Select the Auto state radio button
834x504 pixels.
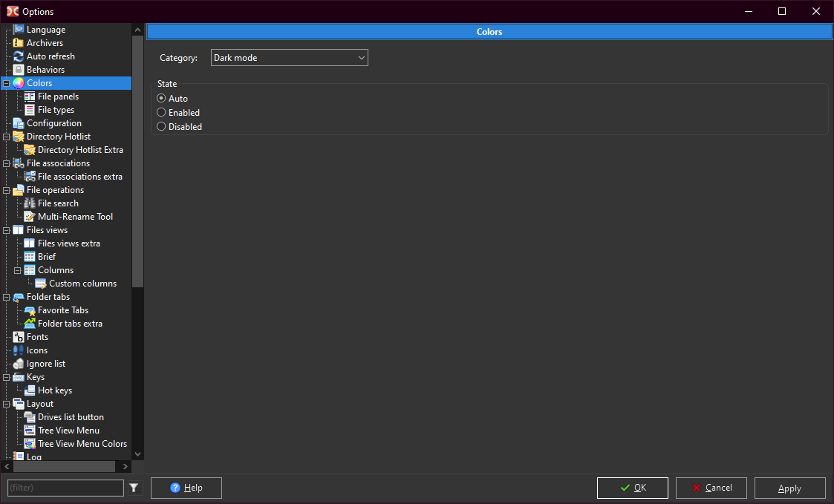coord(161,99)
